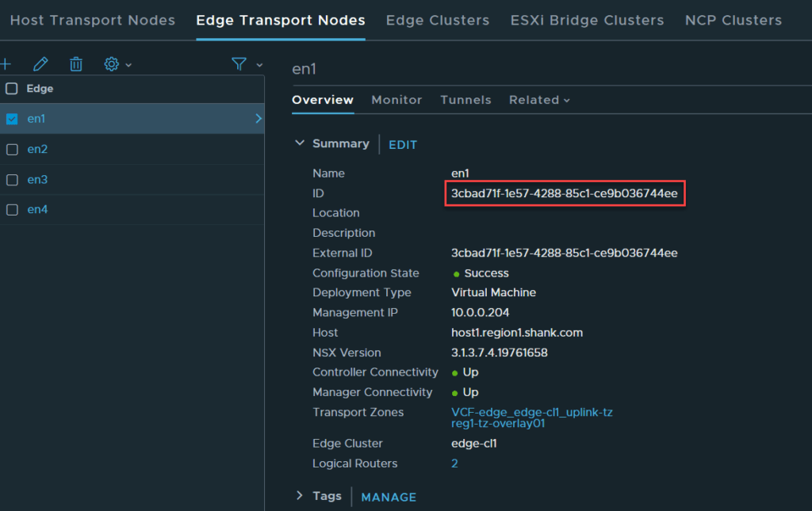Click the Edge column header label
Screen dimensions: 812x511
click(40, 89)
